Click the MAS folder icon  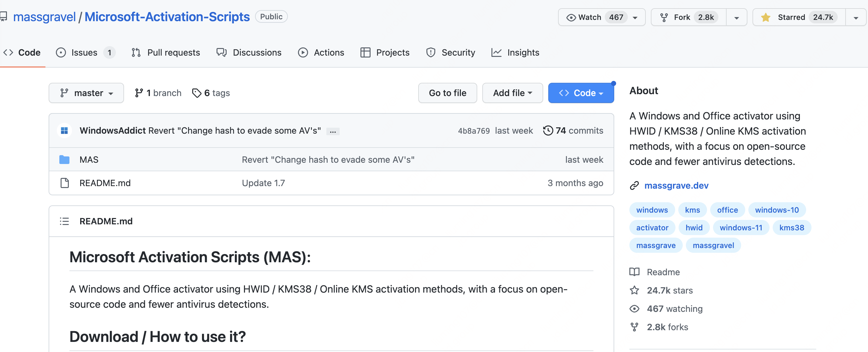[64, 160]
